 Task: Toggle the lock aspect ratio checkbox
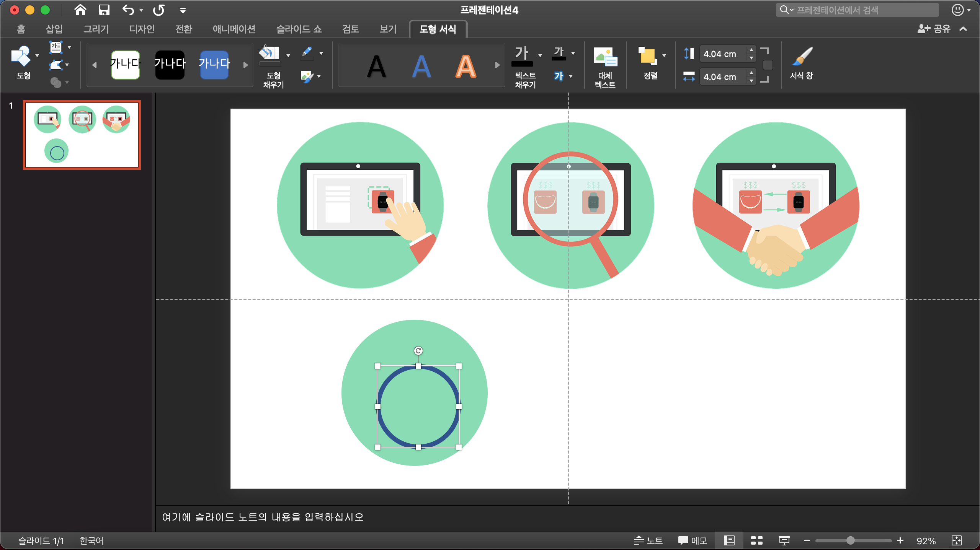[x=767, y=65]
